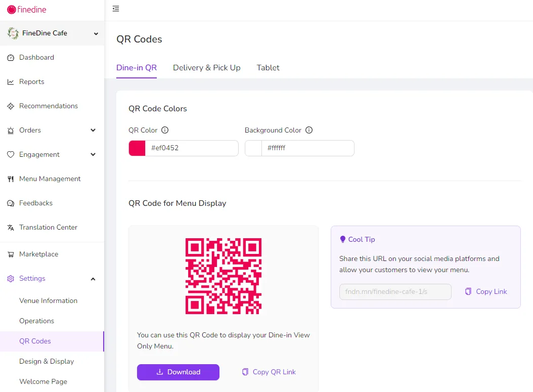Click the purple Download button
Image resolution: width=533 pixels, height=392 pixels.
pyautogui.click(x=178, y=372)
